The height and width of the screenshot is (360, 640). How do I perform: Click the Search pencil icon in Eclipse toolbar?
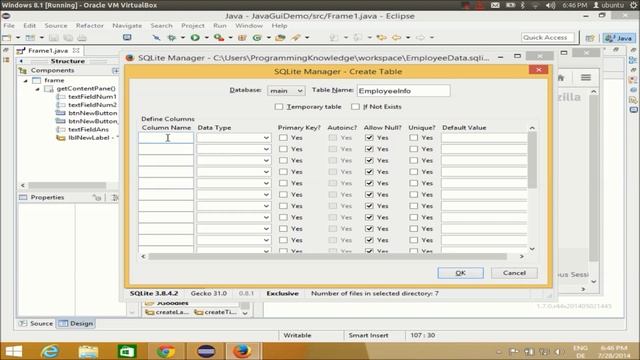tap(296, 38)
